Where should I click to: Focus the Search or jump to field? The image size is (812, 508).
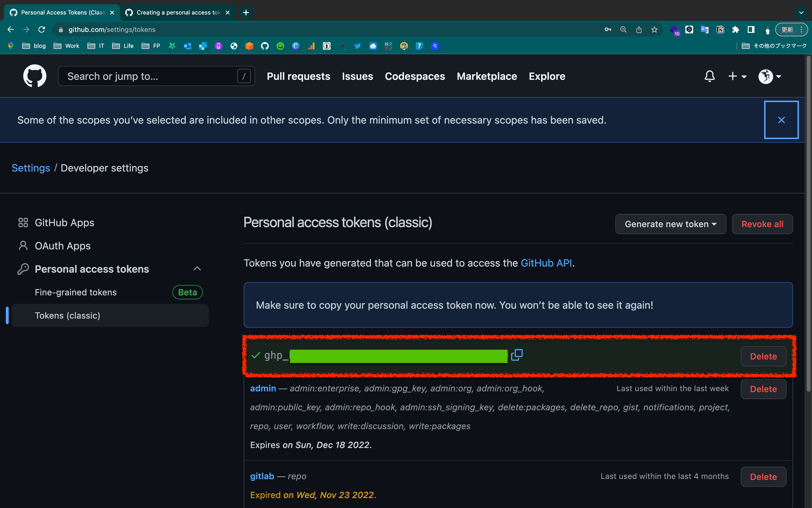[x=150, y=76]
